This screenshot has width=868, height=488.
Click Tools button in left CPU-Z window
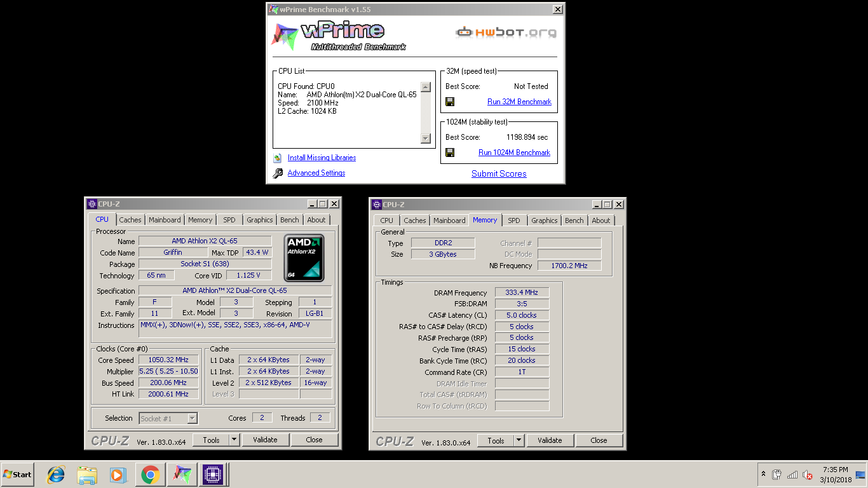pos(212,440)
